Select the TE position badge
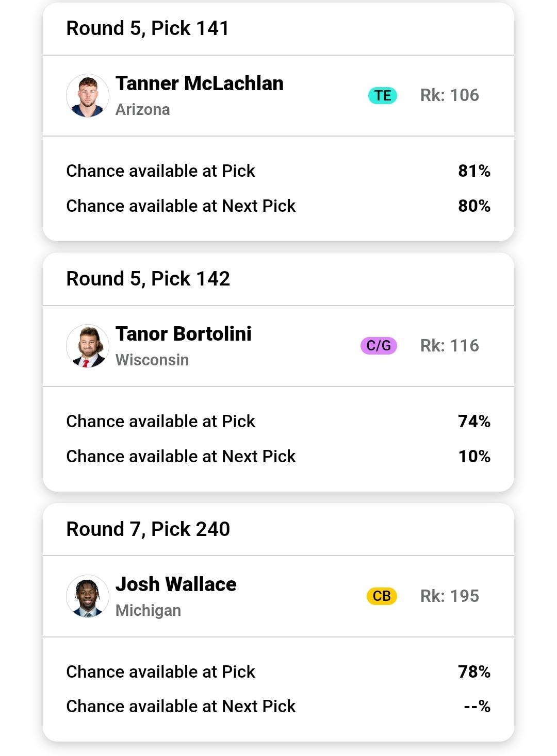 [383, 95]
